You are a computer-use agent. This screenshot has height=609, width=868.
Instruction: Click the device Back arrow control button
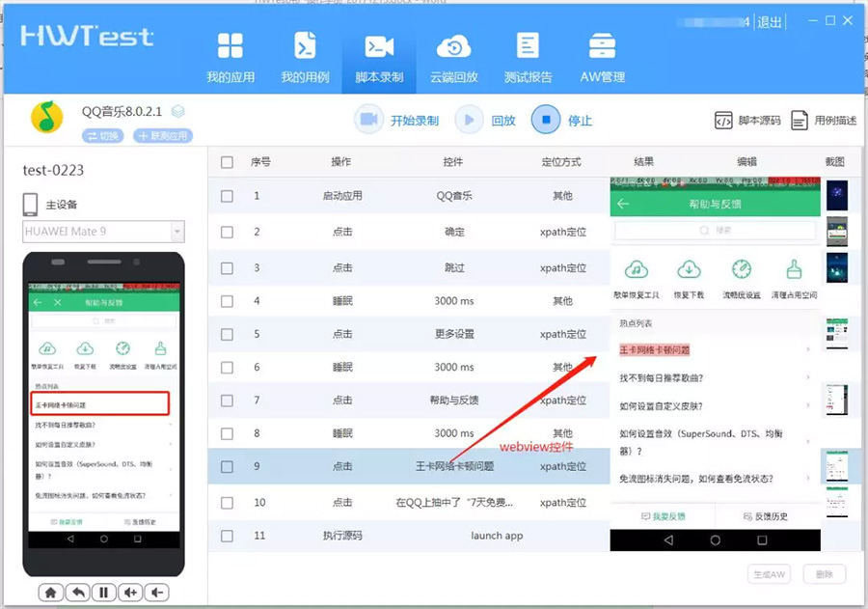coord(77,593)
